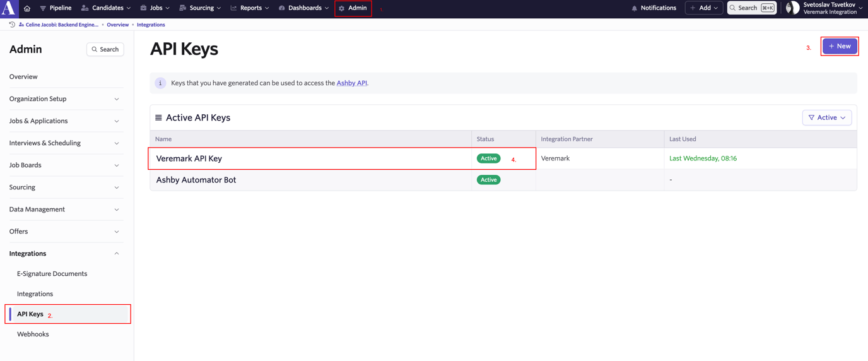Click the list icon beside Active API Keys
This screenshot has width=868, height=361.
point(158,117)
